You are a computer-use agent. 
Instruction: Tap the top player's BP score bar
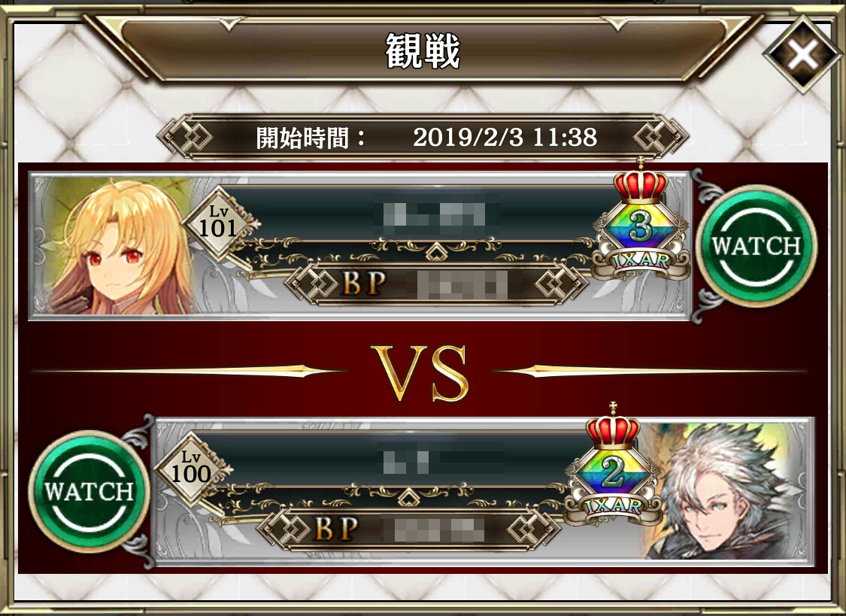pyautogui.click(x=437, y=284)
